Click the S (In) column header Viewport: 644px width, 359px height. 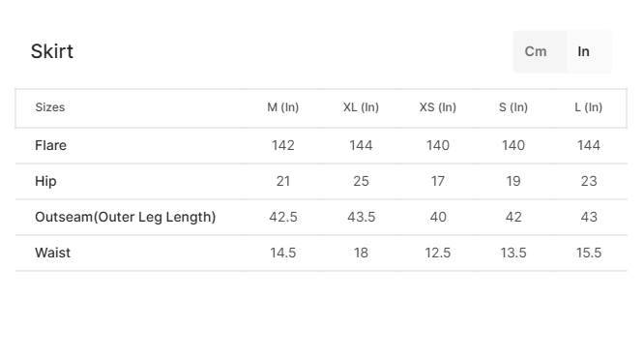pyautogui.click(x=513, y=107)
